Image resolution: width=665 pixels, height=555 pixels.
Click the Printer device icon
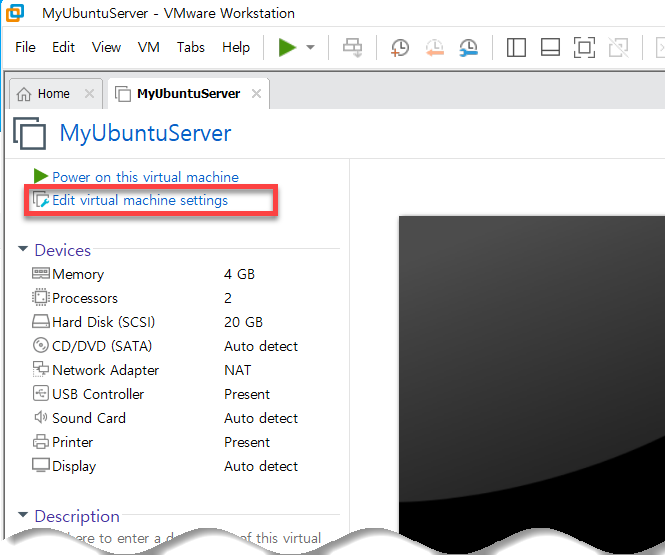coord(41,441)
